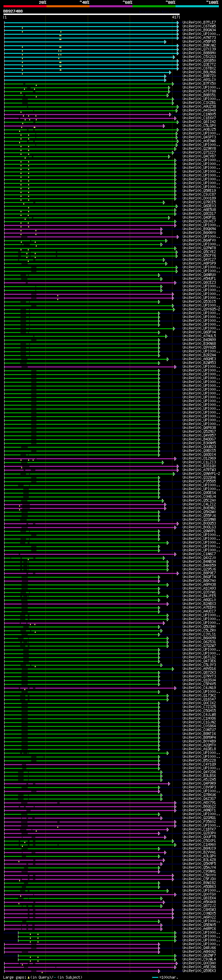222x980 pixels.
Task: Select UniRef100_Q00TG0 label
Action: click(x=199, y=894)
